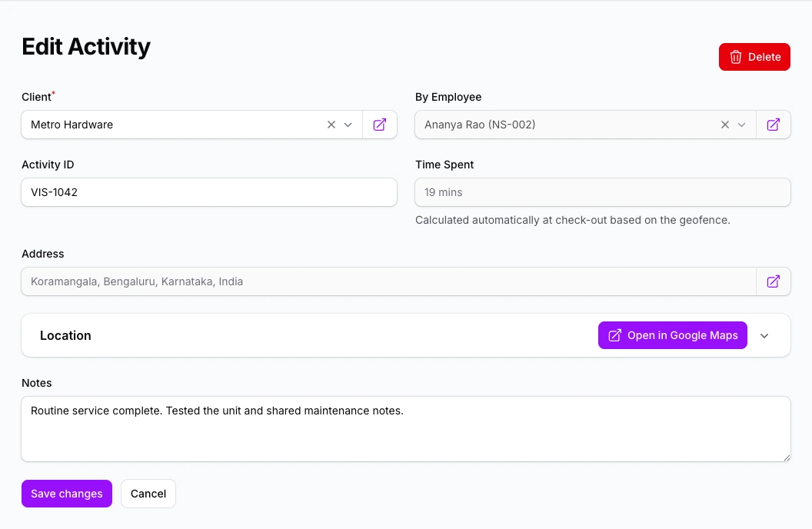
Task: Open Metro Hardware client record via external link icon
Action: point(380,125)
